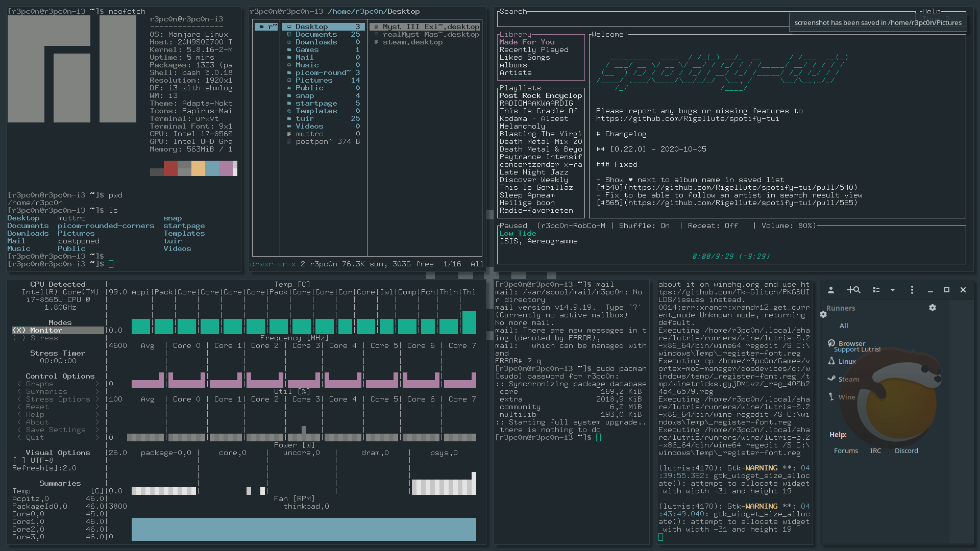Select the RADIOMAAKWAARDIG playlist
Image resolution: width=980 pixels, height=551 pixels.
tap(536, 103)
